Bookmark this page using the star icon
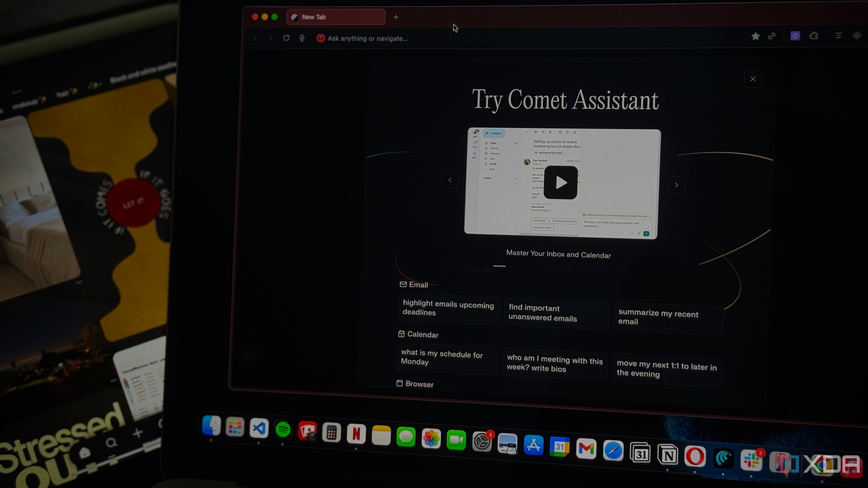868x488 pixels. coord(755,36)
